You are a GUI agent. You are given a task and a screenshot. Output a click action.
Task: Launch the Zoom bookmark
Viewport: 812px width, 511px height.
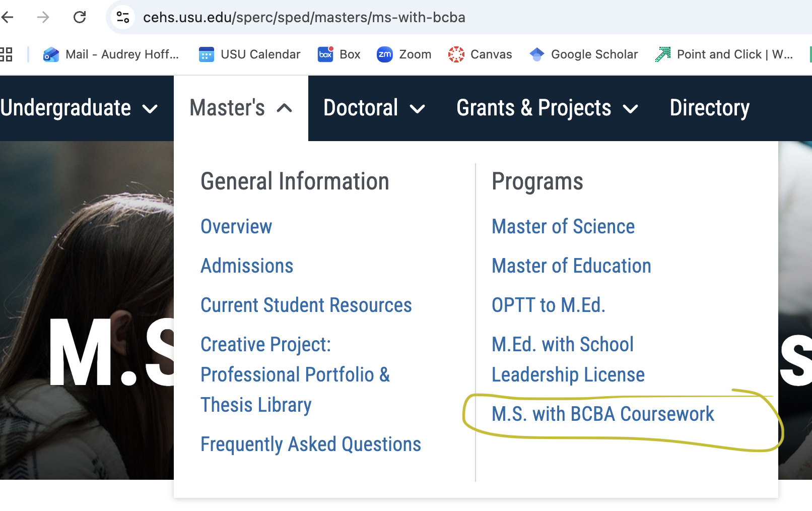coord(404,54)
